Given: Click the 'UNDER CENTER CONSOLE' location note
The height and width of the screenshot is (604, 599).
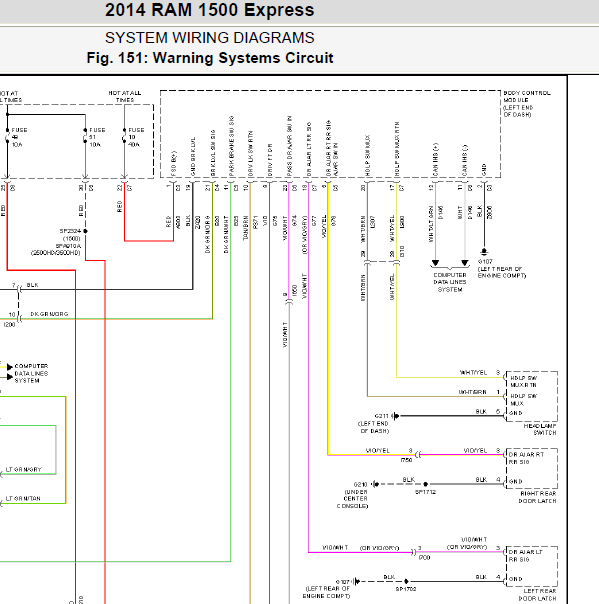Looking at the screenshot, I should pyautogui.click(x=352, y=499).
